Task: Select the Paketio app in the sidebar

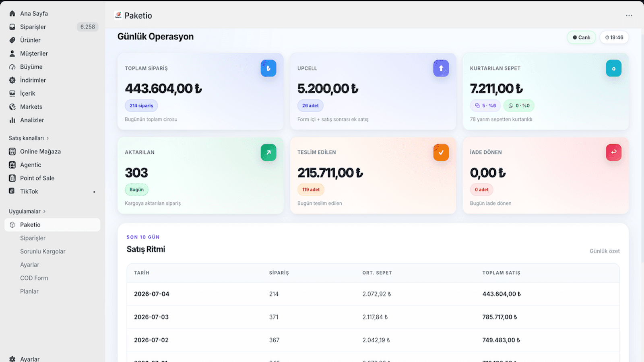Action: click(52, 225)
